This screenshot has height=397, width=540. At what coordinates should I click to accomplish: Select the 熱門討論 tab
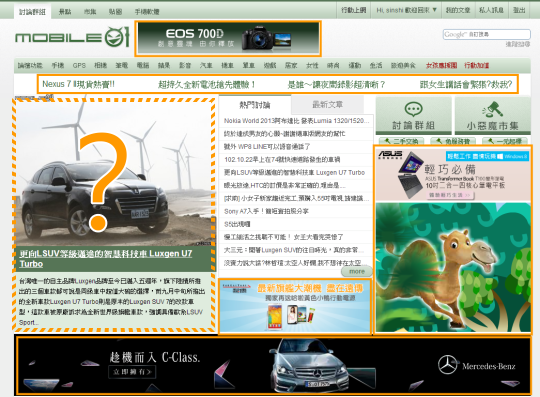click(x=255, y=105)
